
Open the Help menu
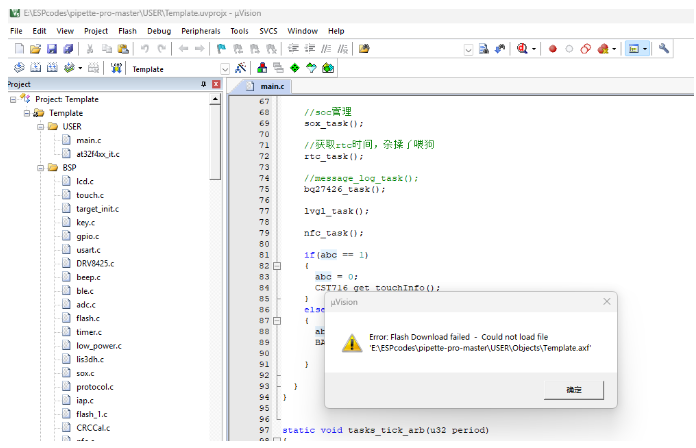[x=336, y=31]
